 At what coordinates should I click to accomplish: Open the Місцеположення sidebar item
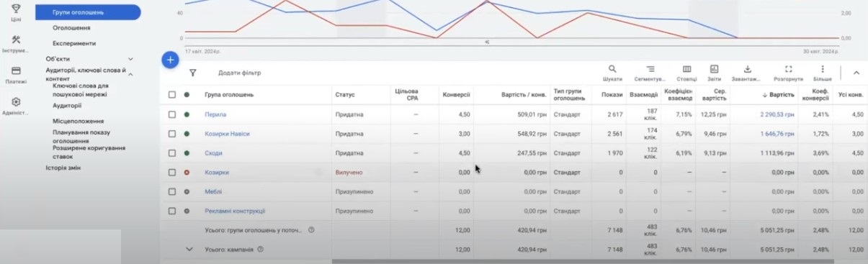pos(78,121)
